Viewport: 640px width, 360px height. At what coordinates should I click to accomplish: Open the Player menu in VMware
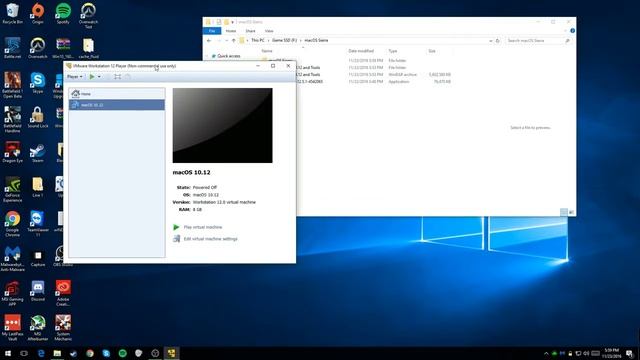pyautogui.click(x=74, y=76)
